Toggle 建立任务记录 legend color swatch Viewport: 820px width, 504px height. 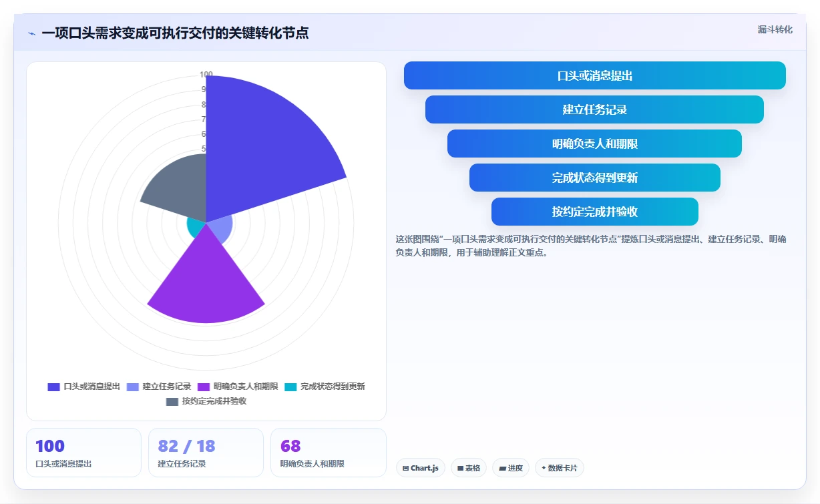pos(132,387)
